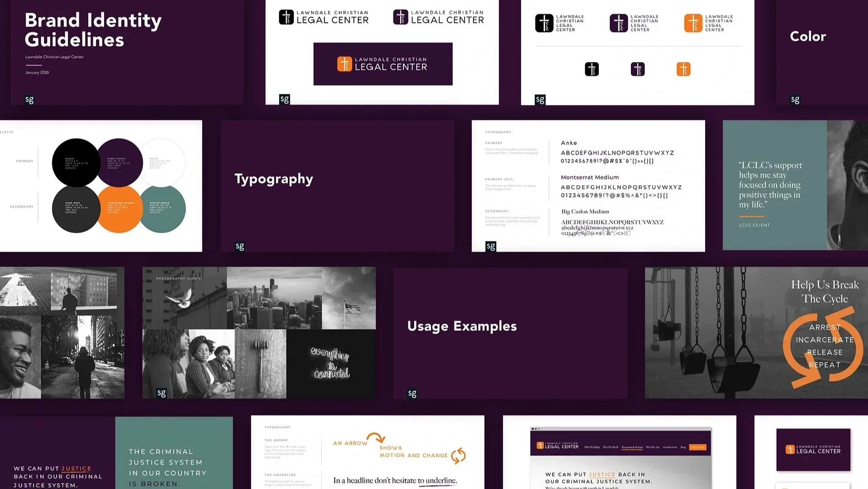
Task: Open 'Who We Are' in mockup nav
Action: click(x=653, y=447)
